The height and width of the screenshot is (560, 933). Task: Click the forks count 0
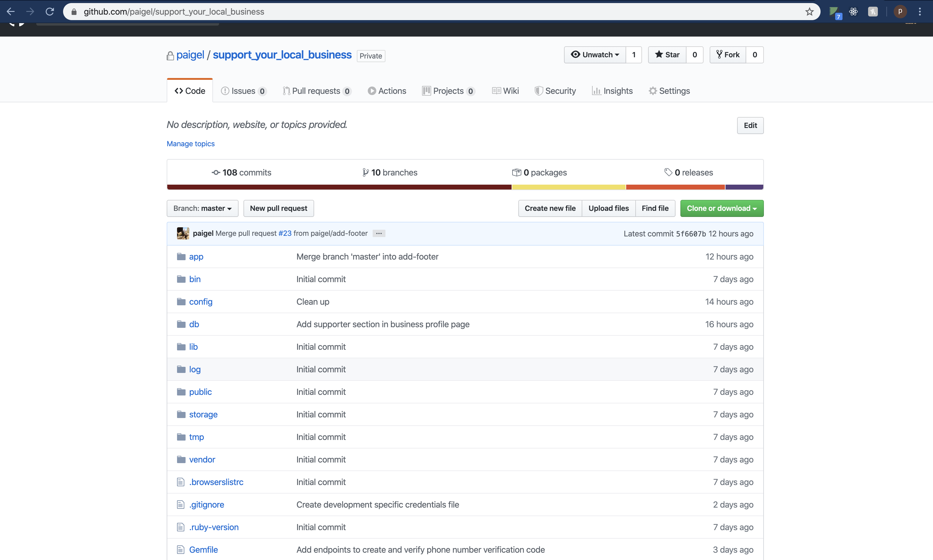(x=755, y=55)
